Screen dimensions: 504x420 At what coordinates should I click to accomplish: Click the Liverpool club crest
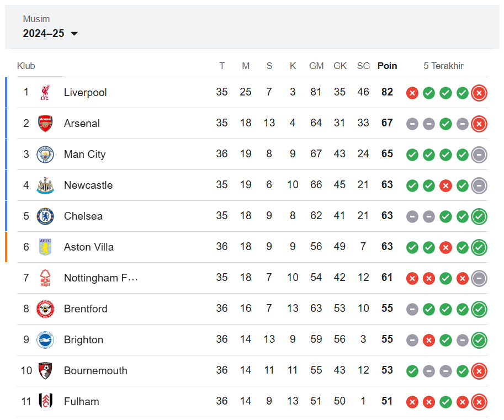click(x=45, y=93)
